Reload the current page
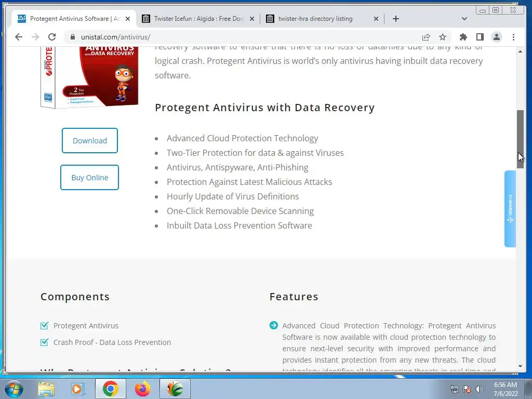Viewport: 532px width, 399px height. click(52, 37)
